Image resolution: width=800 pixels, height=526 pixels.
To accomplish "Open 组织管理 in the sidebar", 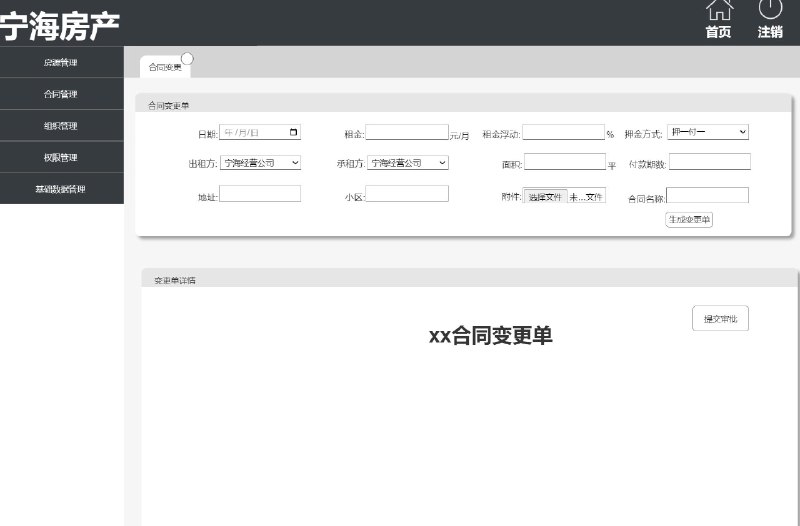I will point(62,126).
